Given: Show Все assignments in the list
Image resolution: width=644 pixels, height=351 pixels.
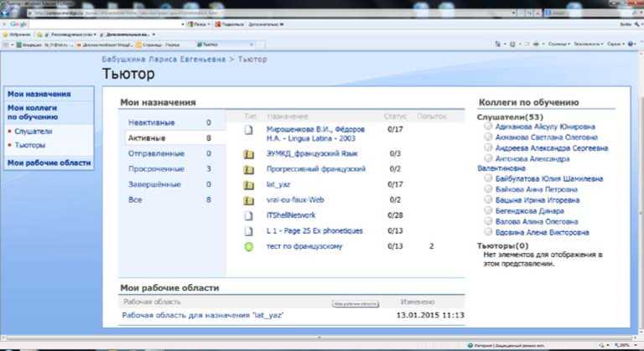Looking at the screenshot, I should (136, 200).
